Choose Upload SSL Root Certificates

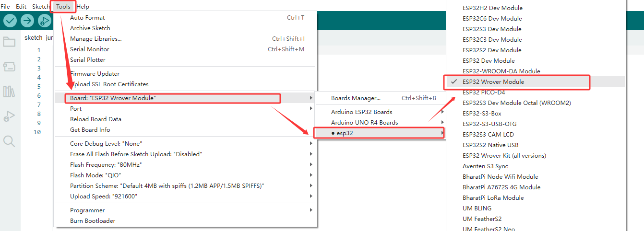tap(185, 84)
